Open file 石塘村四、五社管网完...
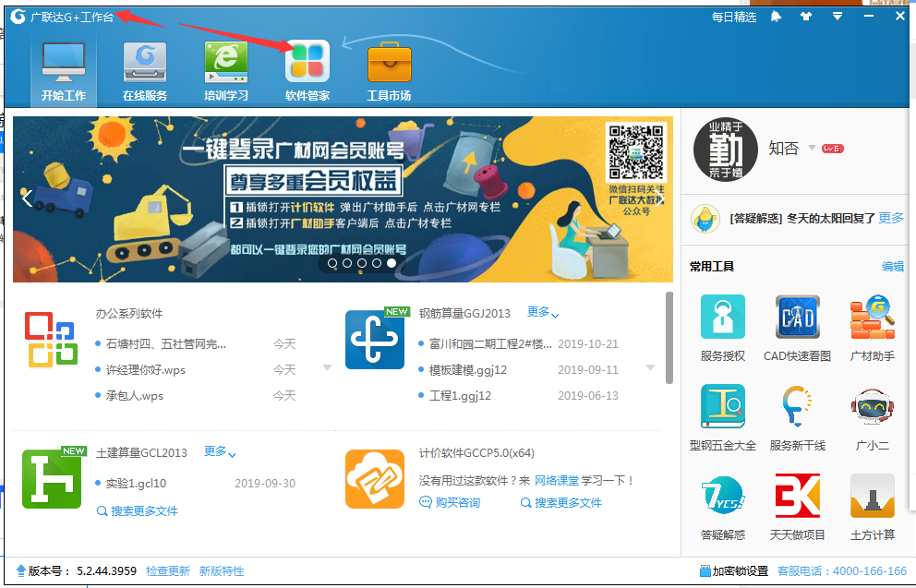916x588 pixels. click(166, 344)
